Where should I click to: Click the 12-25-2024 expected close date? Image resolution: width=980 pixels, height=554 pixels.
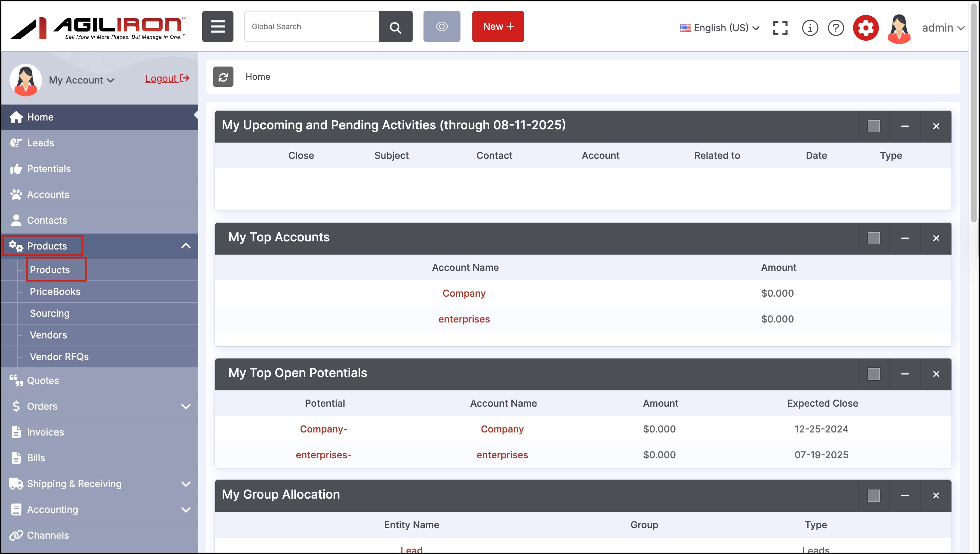[821, 429]
